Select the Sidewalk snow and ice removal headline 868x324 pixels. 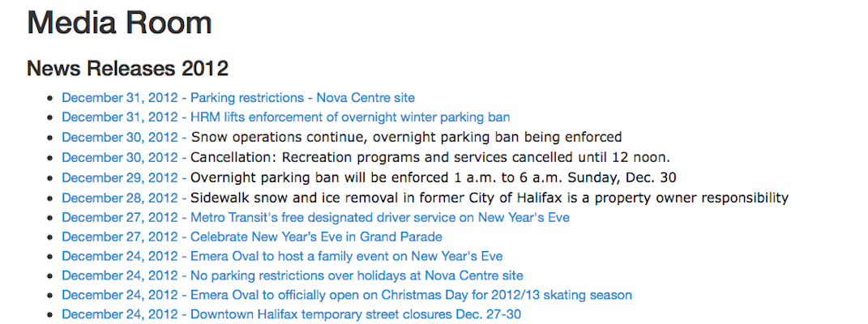click(489, 197)
